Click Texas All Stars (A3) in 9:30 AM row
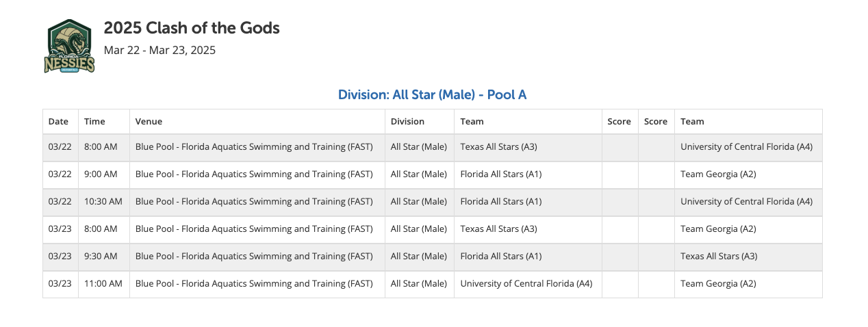The image size is (868, 327). click(719, 256)
